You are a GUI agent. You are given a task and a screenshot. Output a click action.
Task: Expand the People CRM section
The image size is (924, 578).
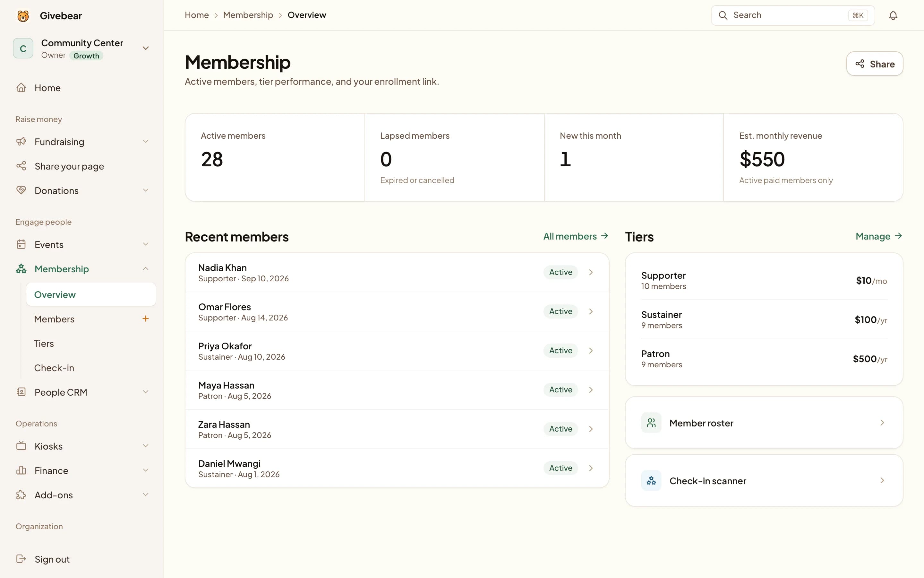(145, 392)
